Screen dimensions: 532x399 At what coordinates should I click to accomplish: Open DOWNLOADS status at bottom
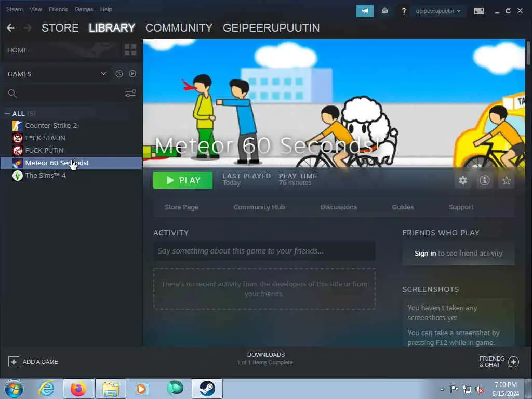coord(265,358)
